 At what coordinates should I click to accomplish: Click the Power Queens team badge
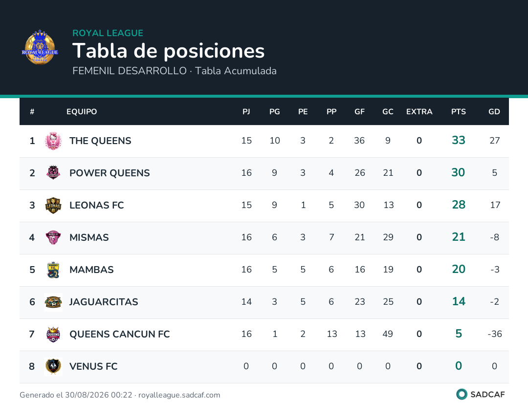53,173
